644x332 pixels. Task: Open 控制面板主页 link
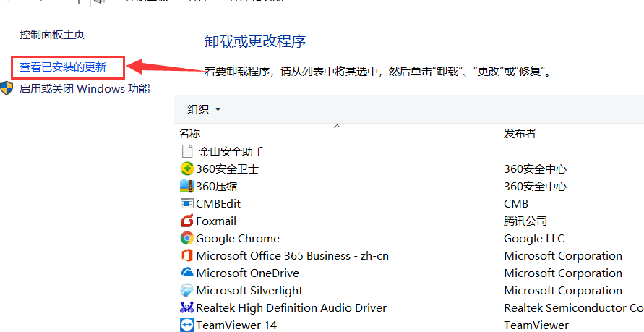point(52,34)
